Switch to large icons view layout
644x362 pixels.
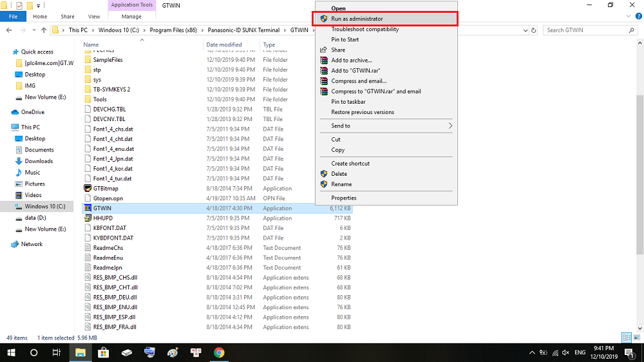click(x=636, y=338)
